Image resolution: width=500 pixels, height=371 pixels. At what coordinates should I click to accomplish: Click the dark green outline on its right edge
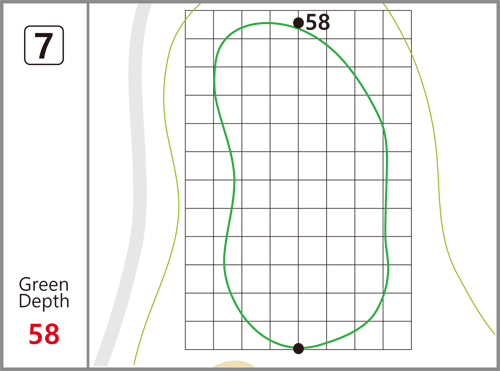pos(386,200)
